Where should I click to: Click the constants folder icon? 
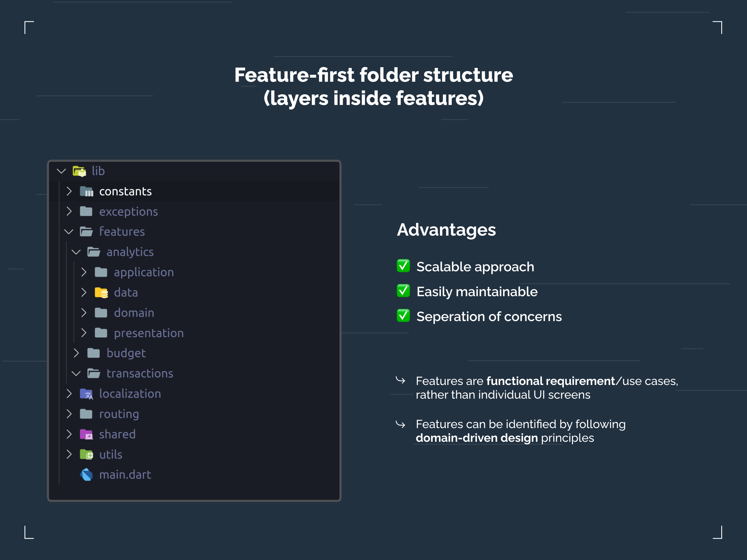click(86, 191)
